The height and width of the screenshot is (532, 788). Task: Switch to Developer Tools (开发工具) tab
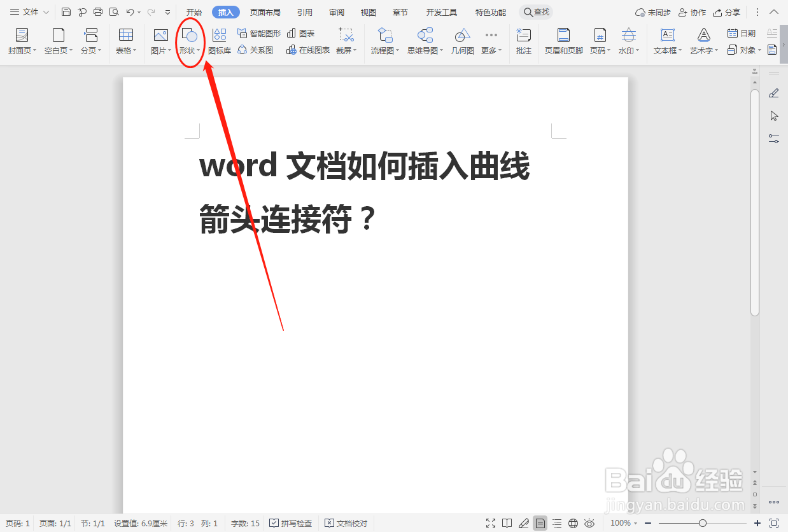[442, 12]
